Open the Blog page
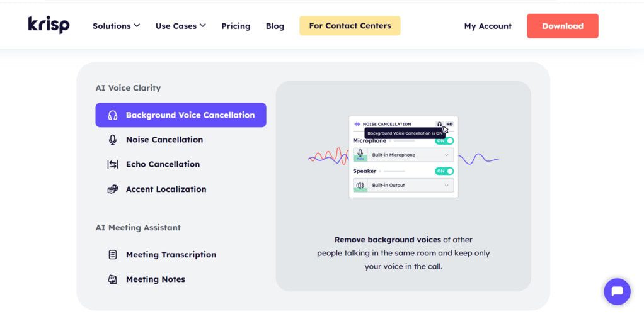 tap(275, 26)
